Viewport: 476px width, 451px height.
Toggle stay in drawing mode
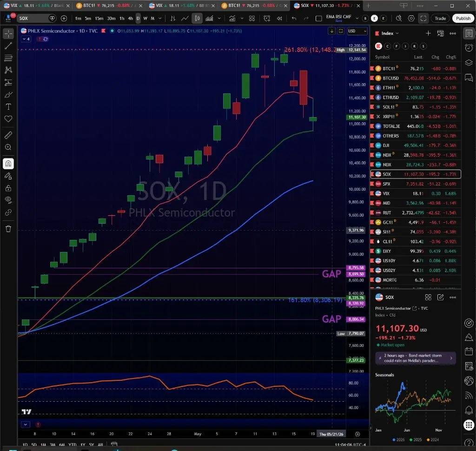pos(8,176)
